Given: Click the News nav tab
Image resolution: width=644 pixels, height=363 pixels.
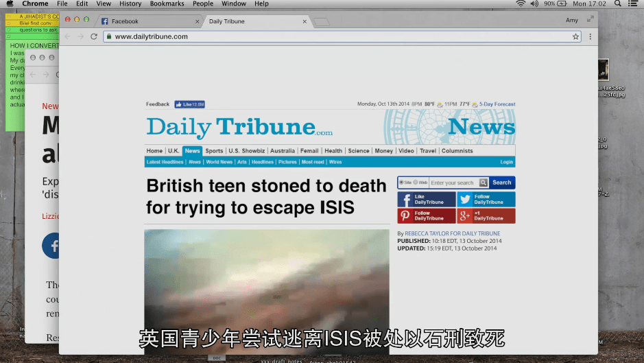Looking at the screenshot, I should tap(192, 151).
